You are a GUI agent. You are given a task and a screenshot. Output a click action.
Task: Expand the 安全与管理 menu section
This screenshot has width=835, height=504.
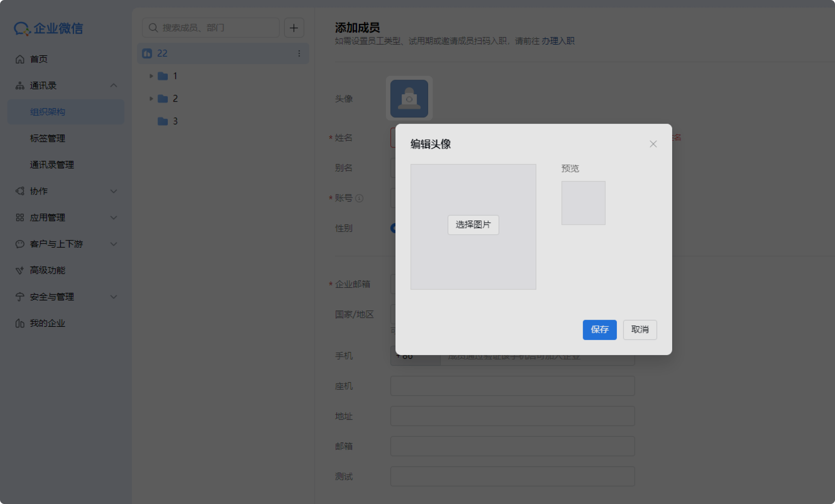point(114,297)
